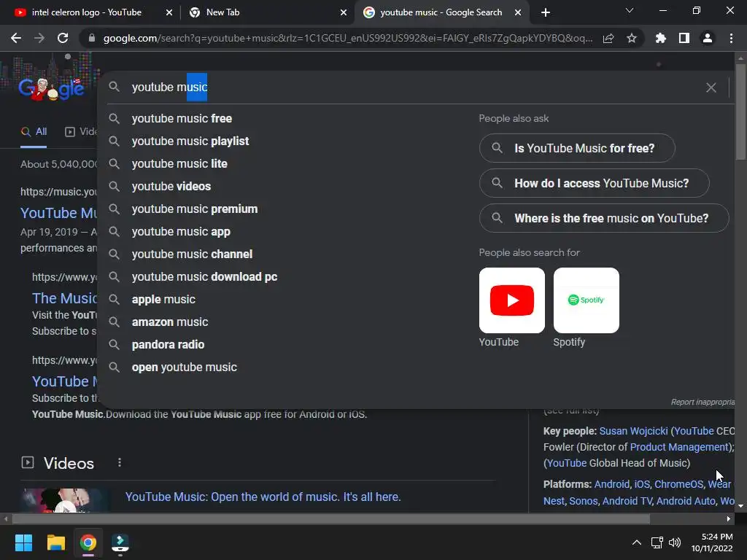The width and height of the screenshot is (747, 560).
Task: Click the share page icon in address bar
Action: [x=608, y=38]
